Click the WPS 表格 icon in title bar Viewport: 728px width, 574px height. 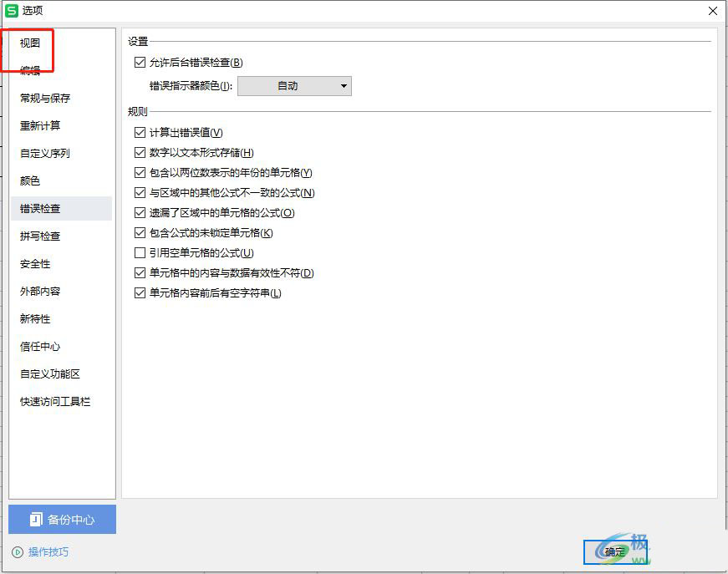point(11,11)
